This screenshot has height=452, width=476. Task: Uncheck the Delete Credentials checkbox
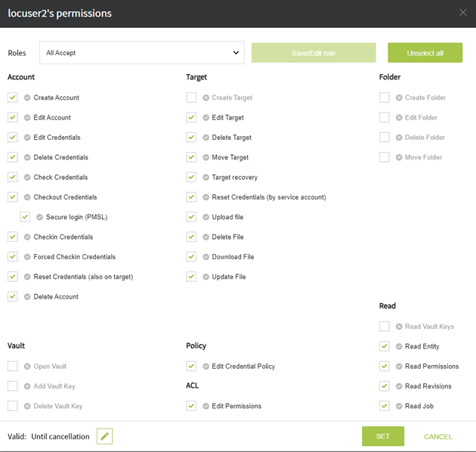point(13,157)
